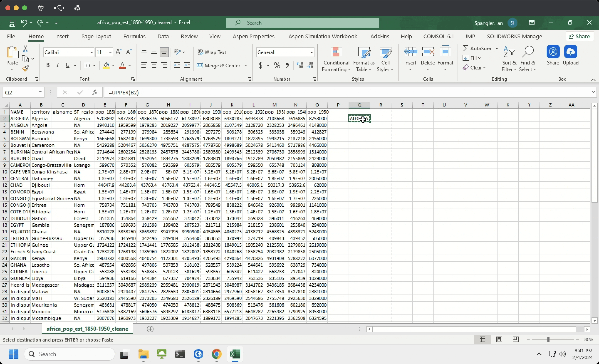Click the Cut scissors icon
Viewport: 599px width, 364px height.
[25, 49]
